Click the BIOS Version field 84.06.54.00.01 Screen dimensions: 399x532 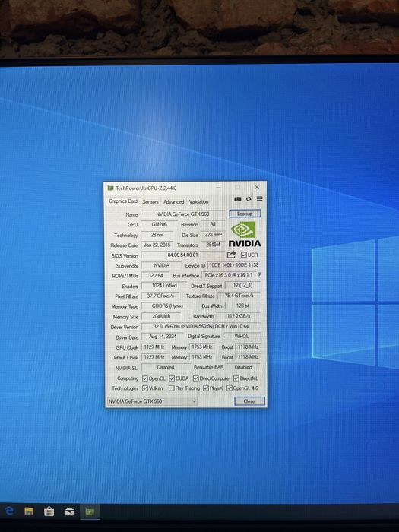(182, 255)
